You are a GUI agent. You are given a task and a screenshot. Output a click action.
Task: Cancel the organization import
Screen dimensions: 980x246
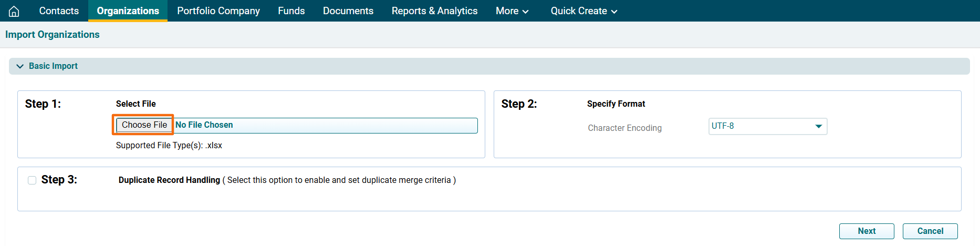[930, 231]
